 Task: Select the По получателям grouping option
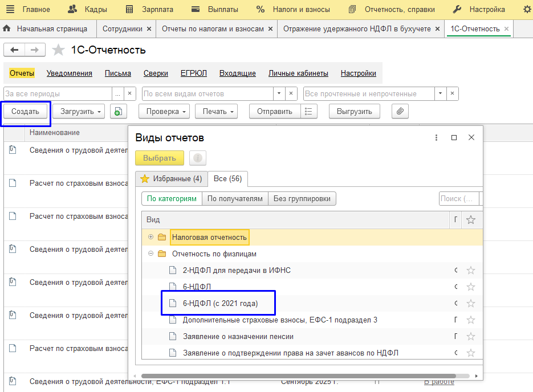(x=235, y=199)
